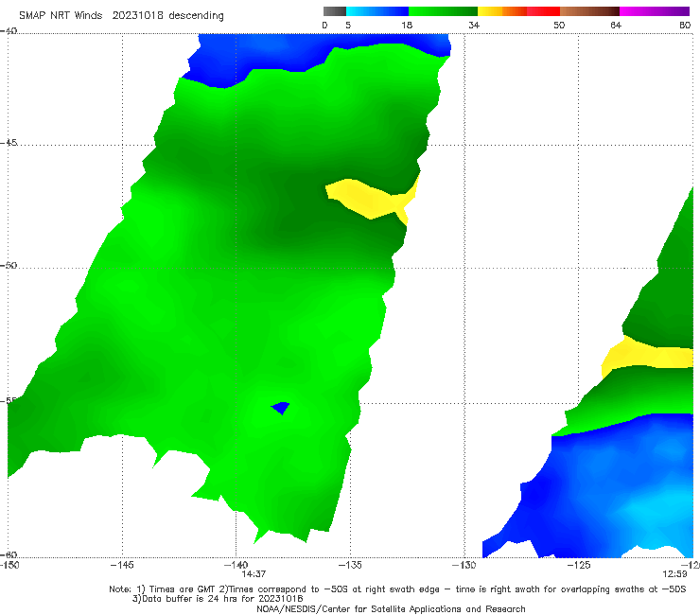This screenshot has height=615, width=700.
Task: Click the color bar label '50'
Action: point(559,26)
